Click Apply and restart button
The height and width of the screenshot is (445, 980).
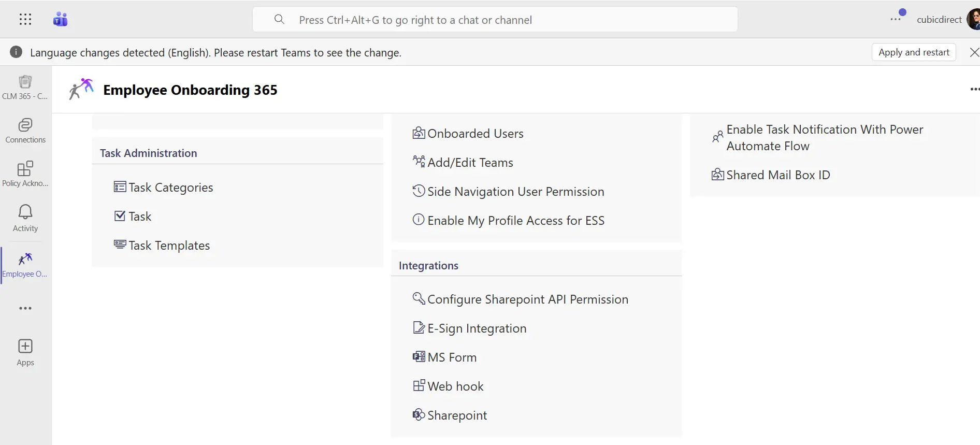pyautogui.click(x=914, y=52)
